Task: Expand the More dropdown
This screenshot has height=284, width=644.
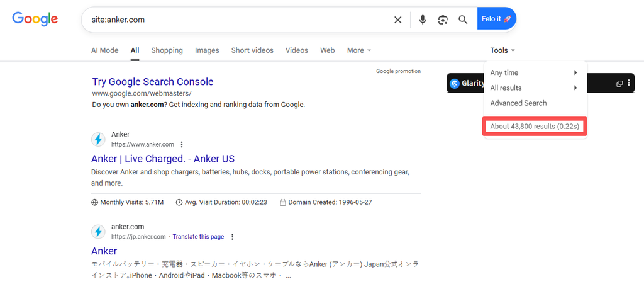Action: click(x=359, y=50)
